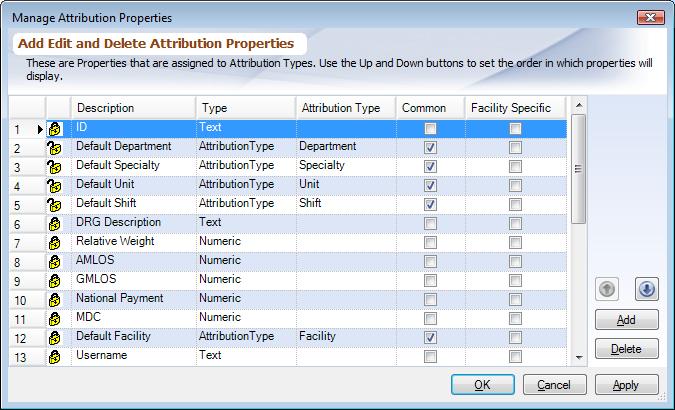The width and height of the screenshot is (675, 410).
Task: Click the lock icon beside National Payment
Action: [x=54, y=299]
